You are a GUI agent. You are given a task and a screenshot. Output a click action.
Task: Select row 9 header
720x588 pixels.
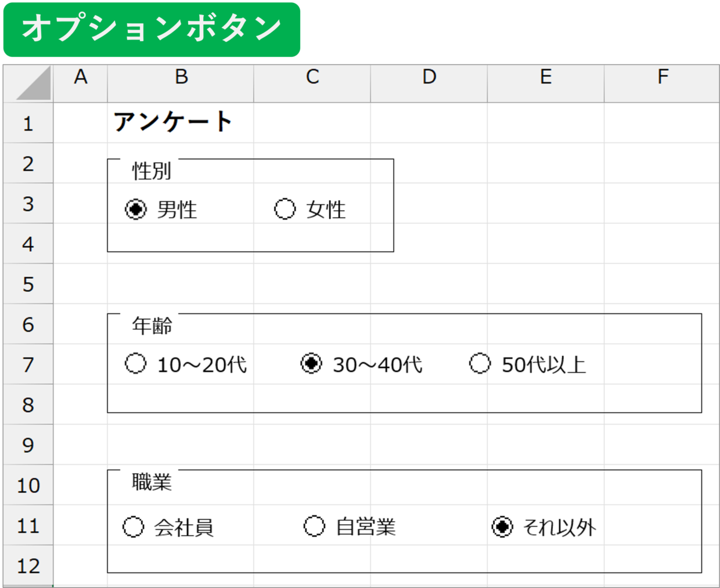tap(28, 443)
